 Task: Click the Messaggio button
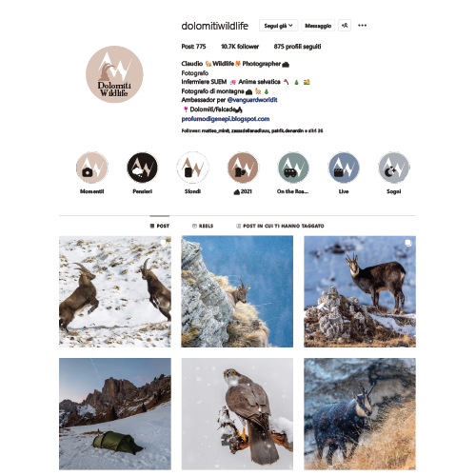coord(318,26)
